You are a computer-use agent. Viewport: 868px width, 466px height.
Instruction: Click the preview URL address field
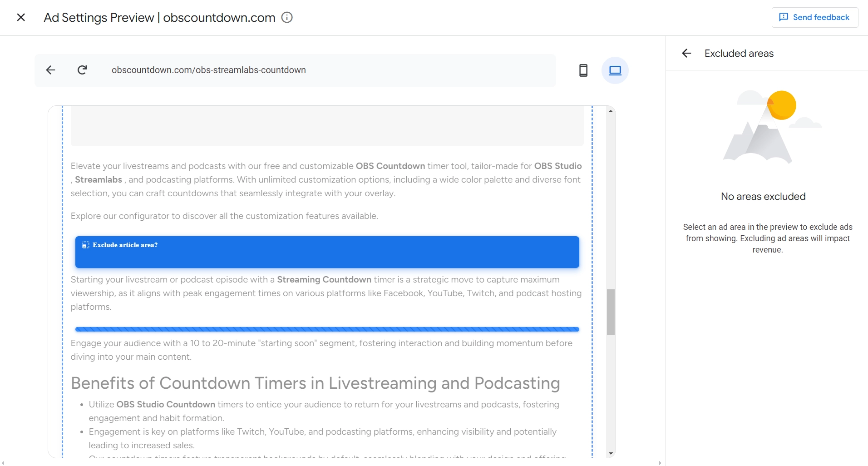(x=318, y=70)
